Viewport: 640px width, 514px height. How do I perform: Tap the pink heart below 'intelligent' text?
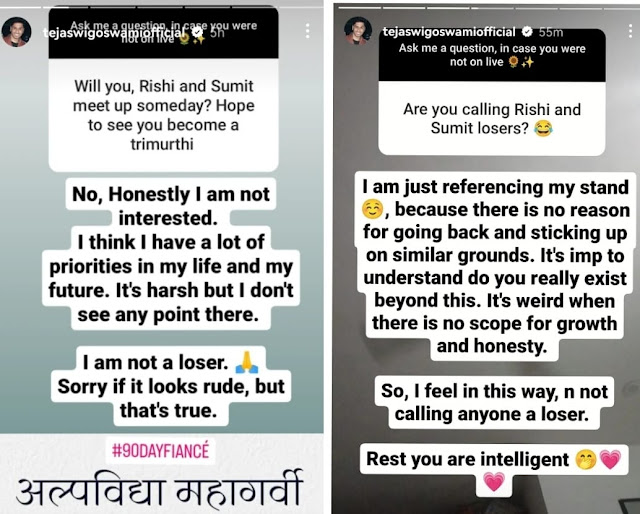(x=494, y=481)
